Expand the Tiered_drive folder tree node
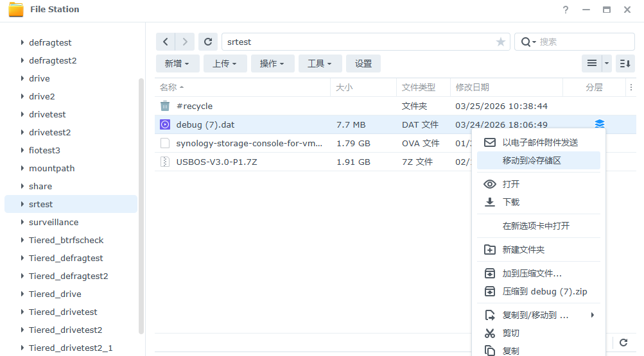Viewport: 644px width, 356px height. pos(22,294)
